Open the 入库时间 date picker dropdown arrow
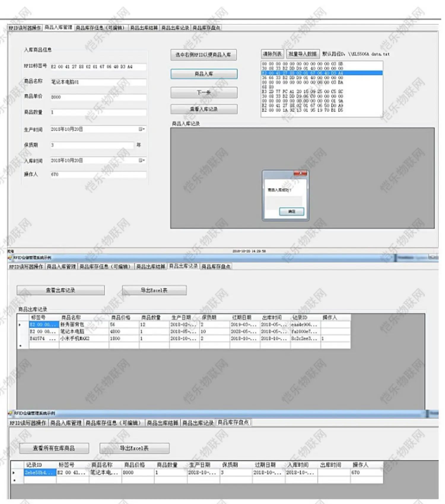 click(142, 160)
